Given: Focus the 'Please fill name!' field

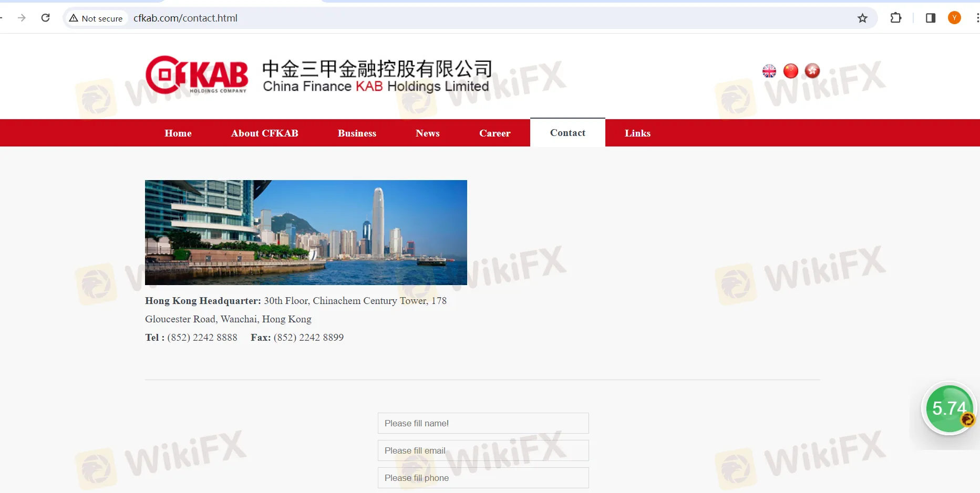Looking at the screenshot, I should tap(483, 423).
